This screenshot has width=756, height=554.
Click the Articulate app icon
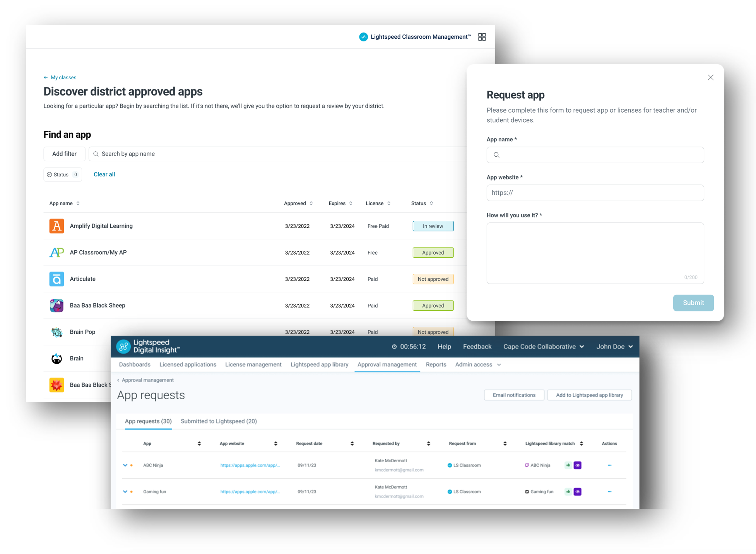click(x=56, y=279)
